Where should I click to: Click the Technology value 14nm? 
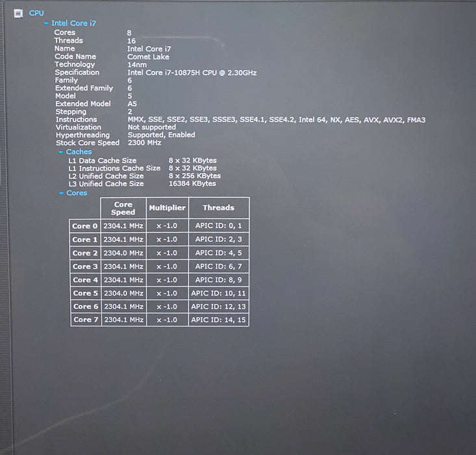pyautogui.click(x=137, y=65)
